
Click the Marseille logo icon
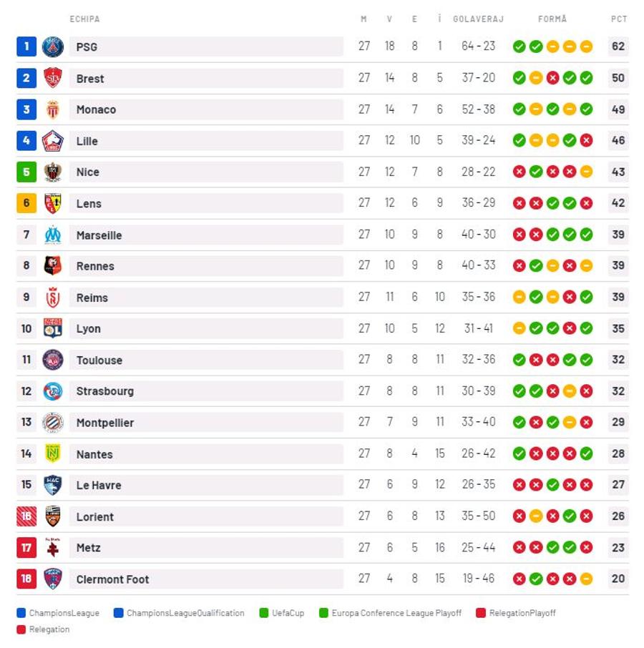53,235
